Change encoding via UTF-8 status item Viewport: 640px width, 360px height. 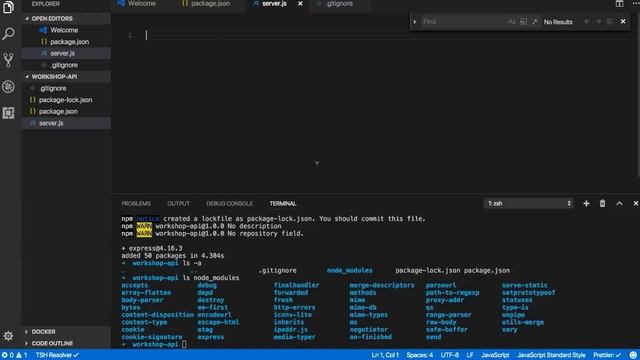tap(450, 355)
